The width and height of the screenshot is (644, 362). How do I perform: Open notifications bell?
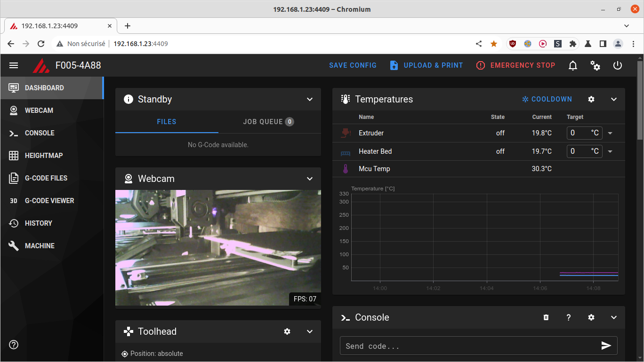click(573, 65)
